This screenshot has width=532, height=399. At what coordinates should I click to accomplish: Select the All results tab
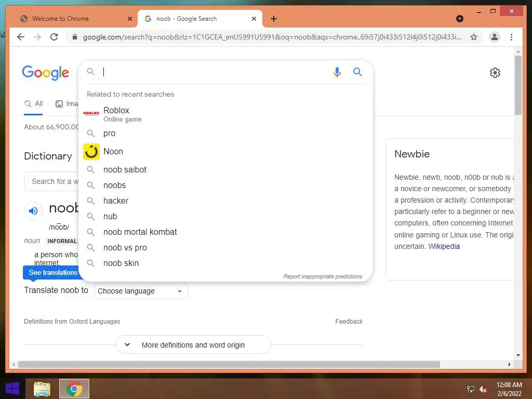[x=33, y=104]
